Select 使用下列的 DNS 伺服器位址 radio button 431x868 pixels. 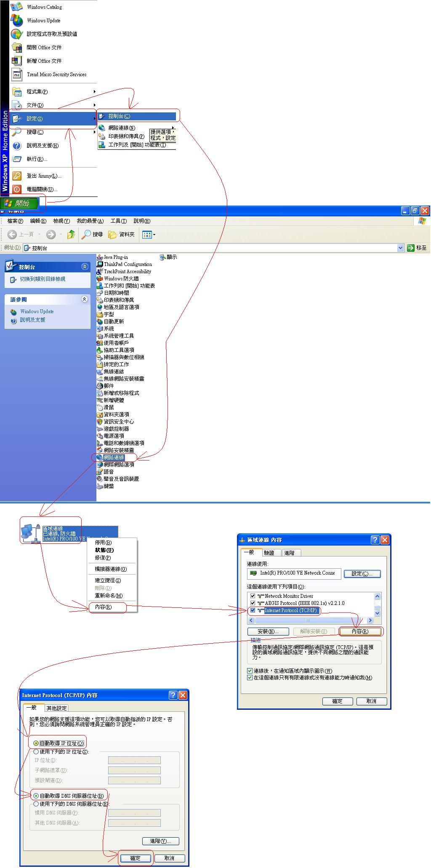tap(36, 804)
